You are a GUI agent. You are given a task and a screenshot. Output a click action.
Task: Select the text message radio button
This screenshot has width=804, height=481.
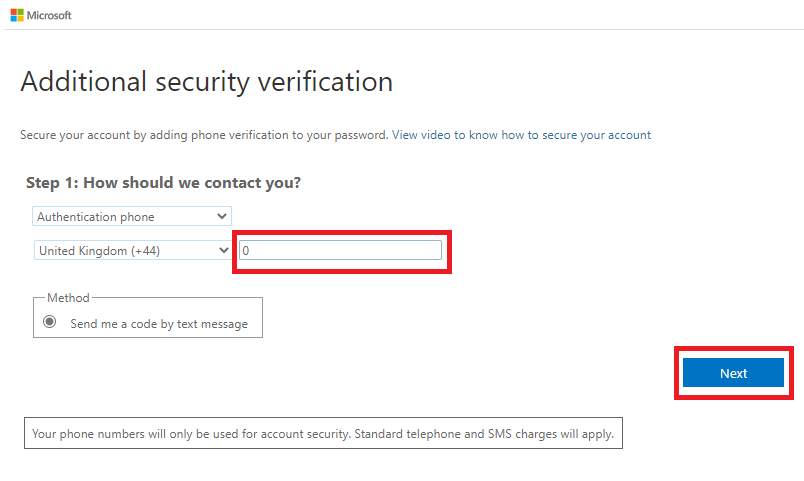(50, 323)
